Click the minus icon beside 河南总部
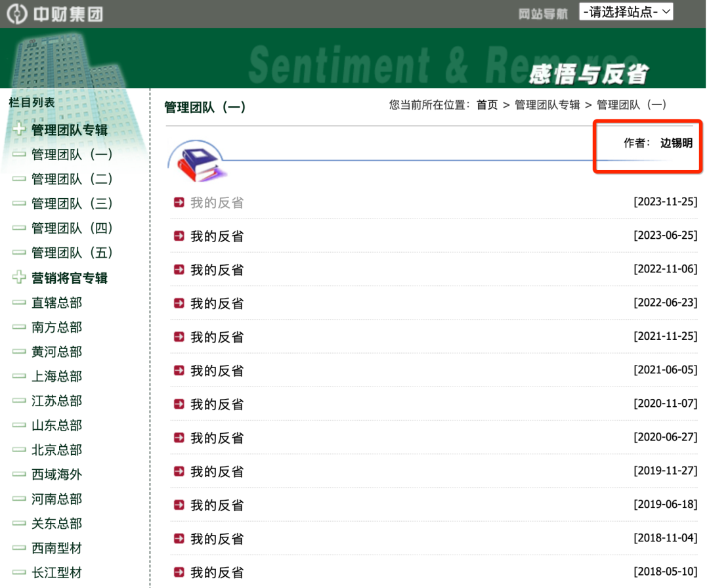Viewport: 709px width, 588px height. [x=19, y=499]
